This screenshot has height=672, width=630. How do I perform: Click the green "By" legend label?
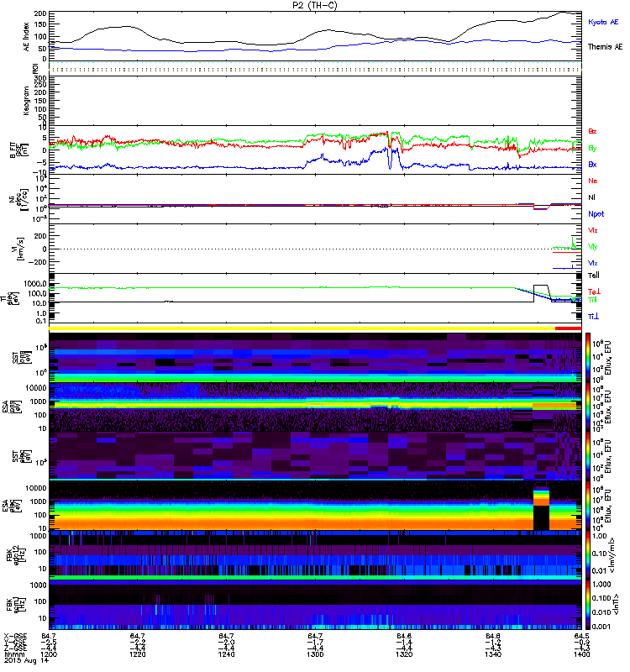(x=592, y=149)
